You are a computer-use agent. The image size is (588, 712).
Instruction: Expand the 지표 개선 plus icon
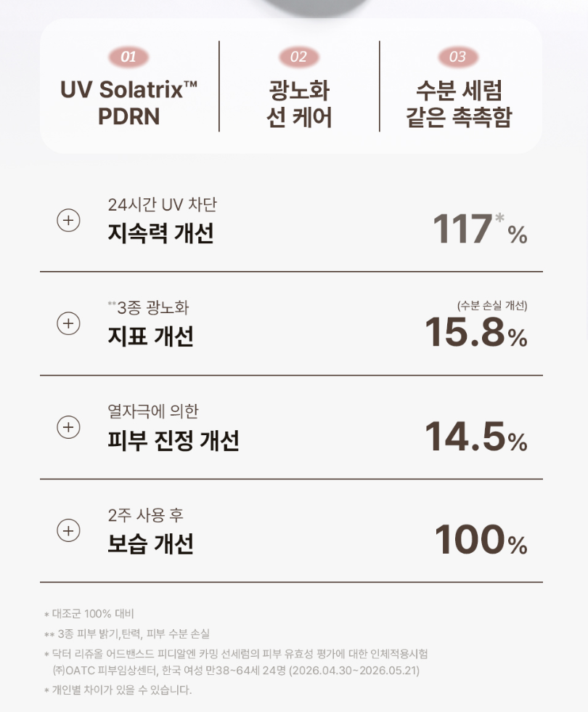(68, 323)
